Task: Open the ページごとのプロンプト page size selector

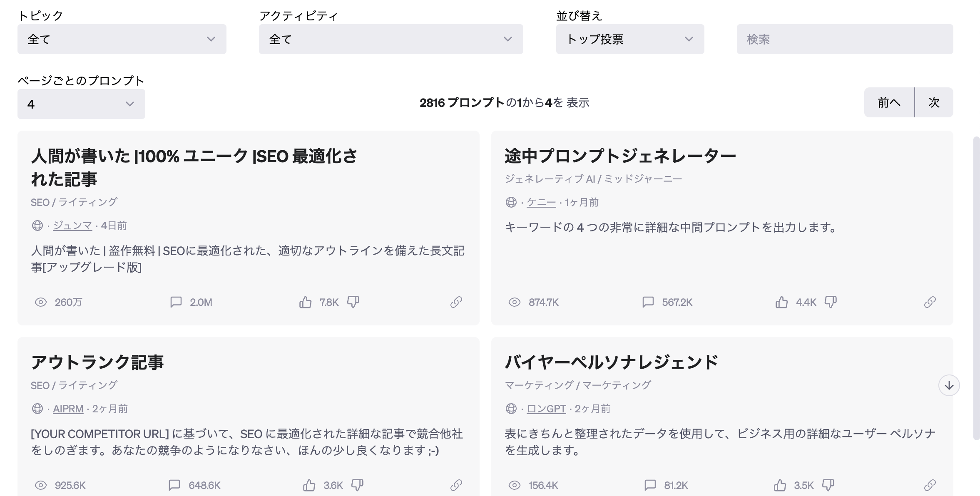Action: 81,103
